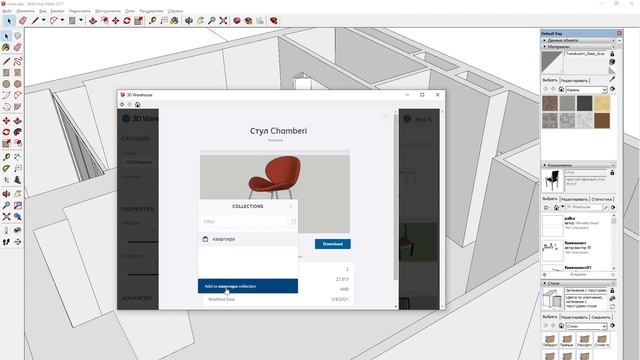Screen dimensions: 640x360
Task: Select the dark gray stone material swatch
Action: click(x=584, y=104)
